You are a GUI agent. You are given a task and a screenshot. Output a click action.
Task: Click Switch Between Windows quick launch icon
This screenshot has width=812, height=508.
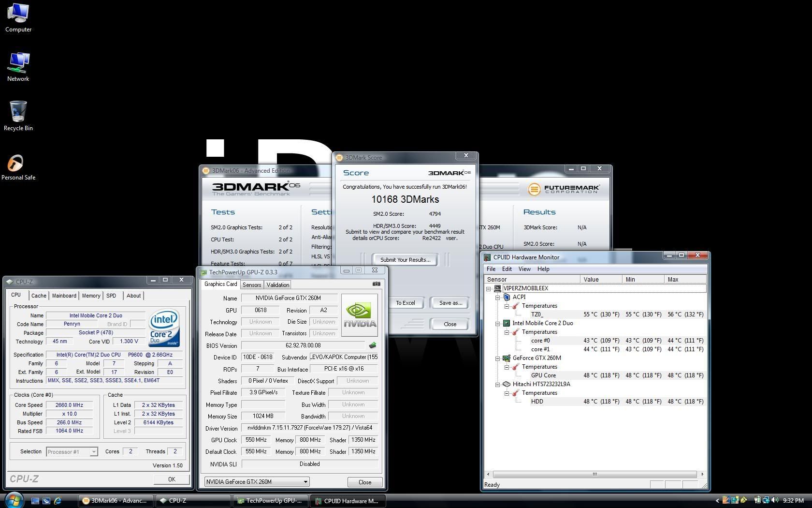click(x=46, y=501)
